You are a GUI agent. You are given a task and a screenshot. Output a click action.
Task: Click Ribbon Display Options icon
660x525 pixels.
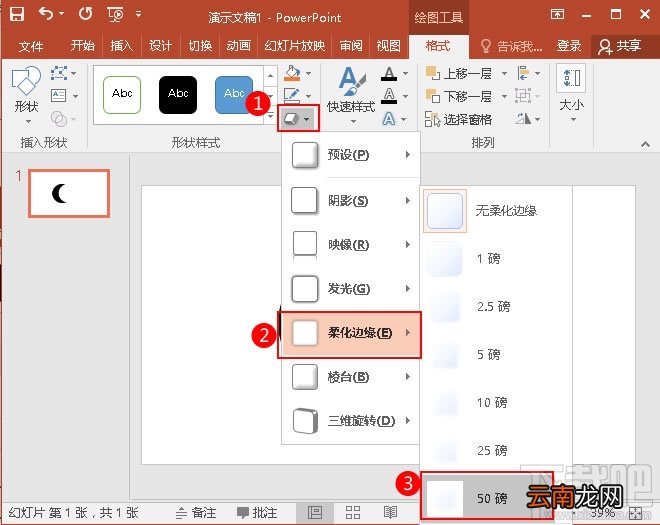557,14
